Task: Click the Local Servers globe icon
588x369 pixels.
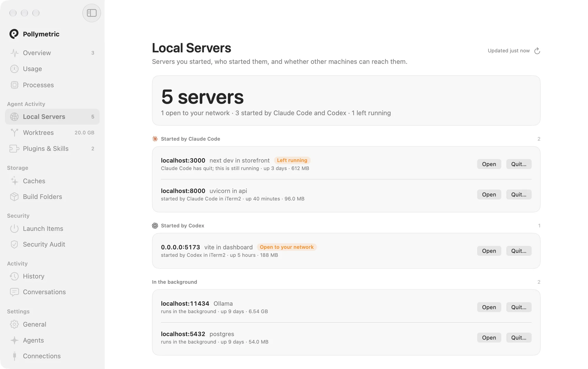Action: pyautogui.click(x=14, y=117)
